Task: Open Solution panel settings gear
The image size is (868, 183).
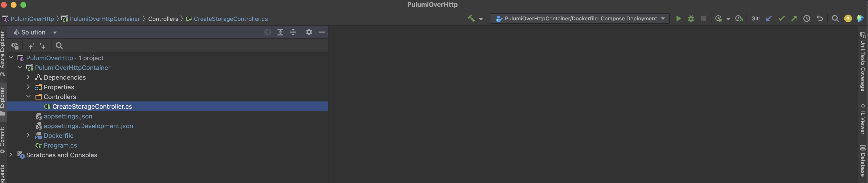Action: point(309,32)
